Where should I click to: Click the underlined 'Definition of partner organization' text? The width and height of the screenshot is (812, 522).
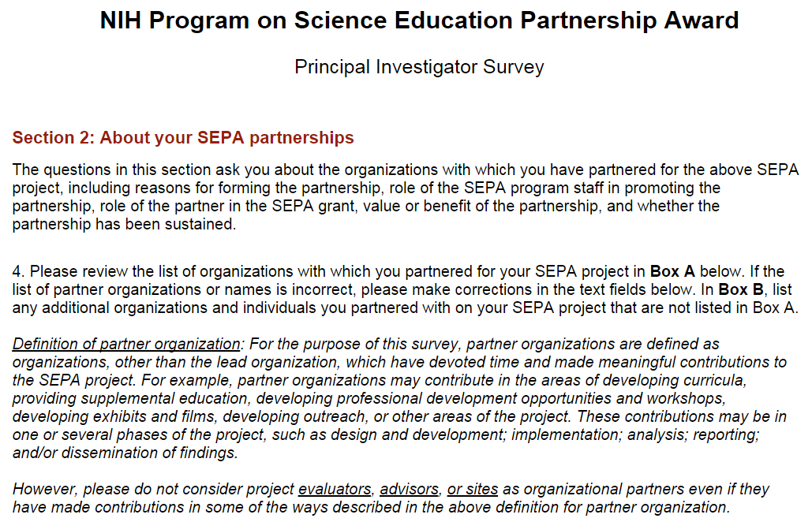pos(126,345)
